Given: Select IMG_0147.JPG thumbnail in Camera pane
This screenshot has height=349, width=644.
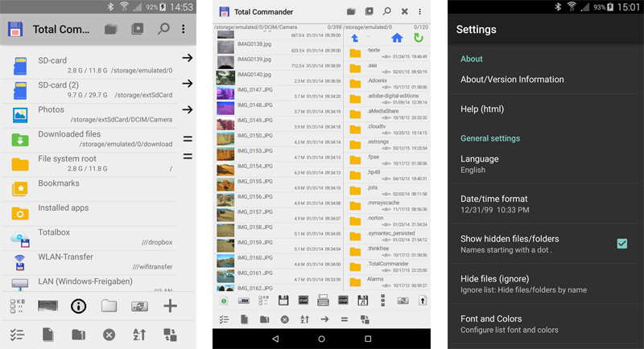Looking at the screenshot, I should pos(225,92).
